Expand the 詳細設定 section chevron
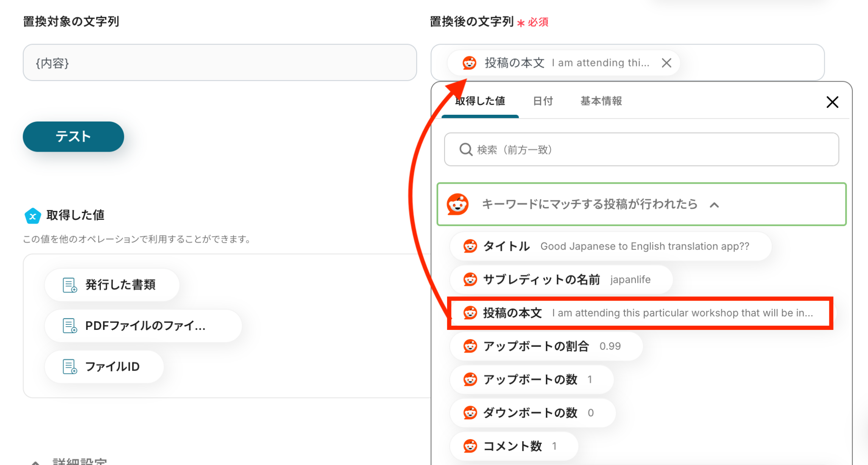Viewport: 868px width, 465px height. [x=36, y=462]
